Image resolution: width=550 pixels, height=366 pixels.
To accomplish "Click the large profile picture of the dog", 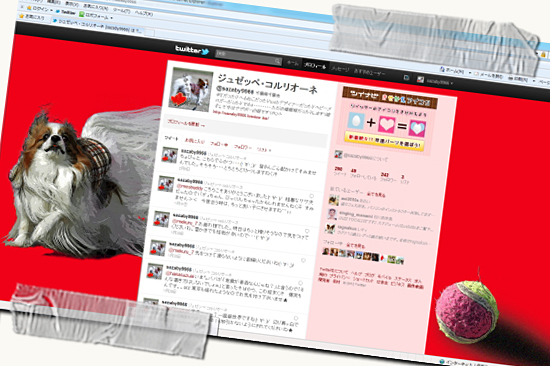I will coord(190,88).
